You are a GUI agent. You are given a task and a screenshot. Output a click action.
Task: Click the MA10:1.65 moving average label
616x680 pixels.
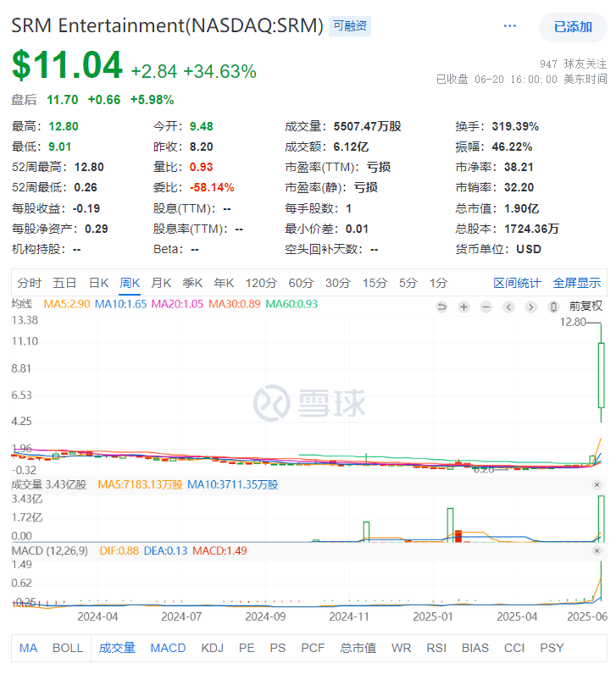click(120, 304)
